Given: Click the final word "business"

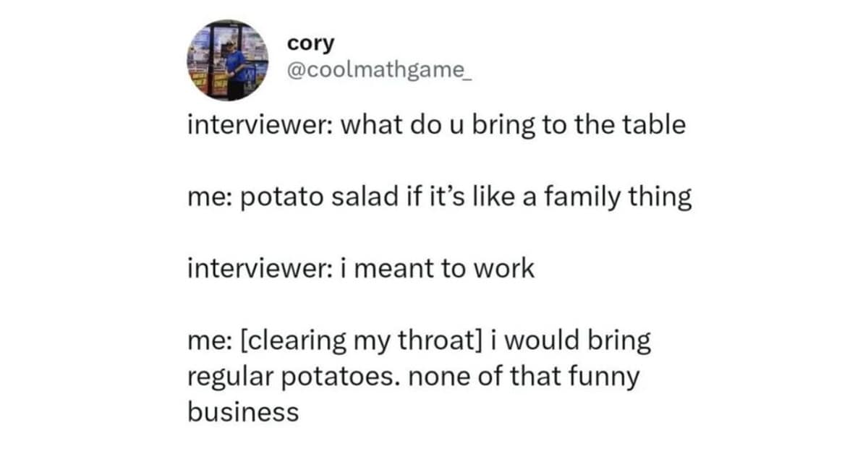Looking at the screenshot, I should click(x=242, y=412).
